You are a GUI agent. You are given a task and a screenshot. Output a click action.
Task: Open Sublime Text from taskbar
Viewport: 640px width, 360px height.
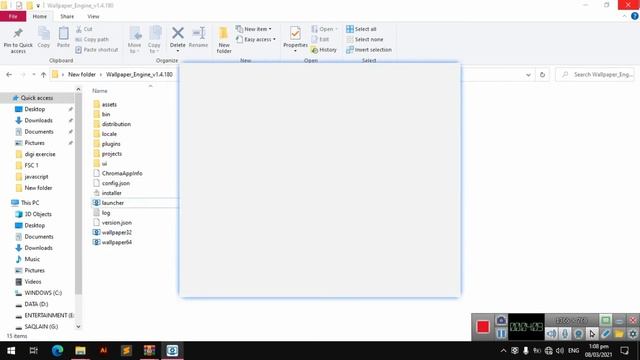126,350
